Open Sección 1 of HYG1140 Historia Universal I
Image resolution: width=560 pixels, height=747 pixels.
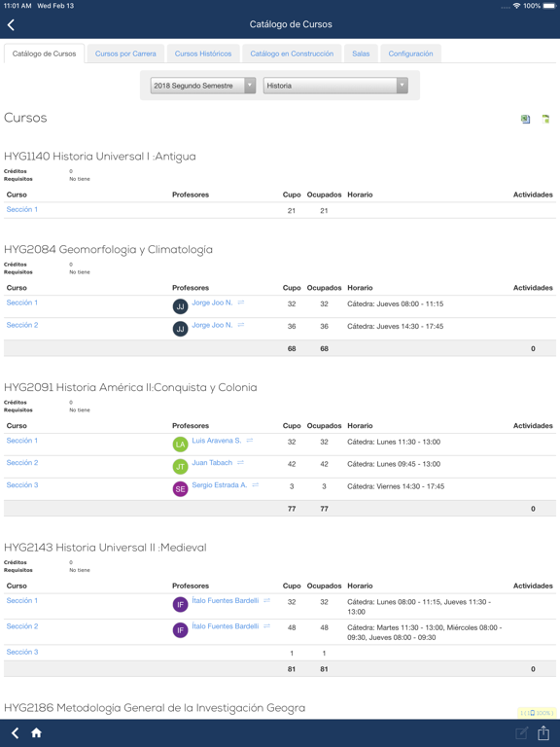click(22, 209)
